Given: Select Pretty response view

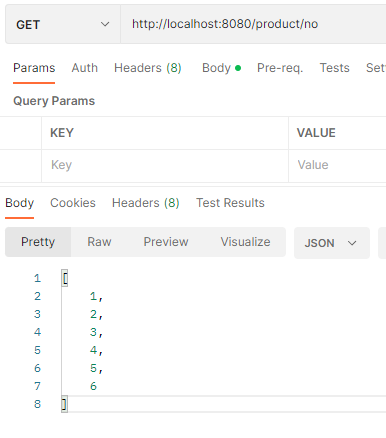Looking at the screenshot, I should [38, 242].
